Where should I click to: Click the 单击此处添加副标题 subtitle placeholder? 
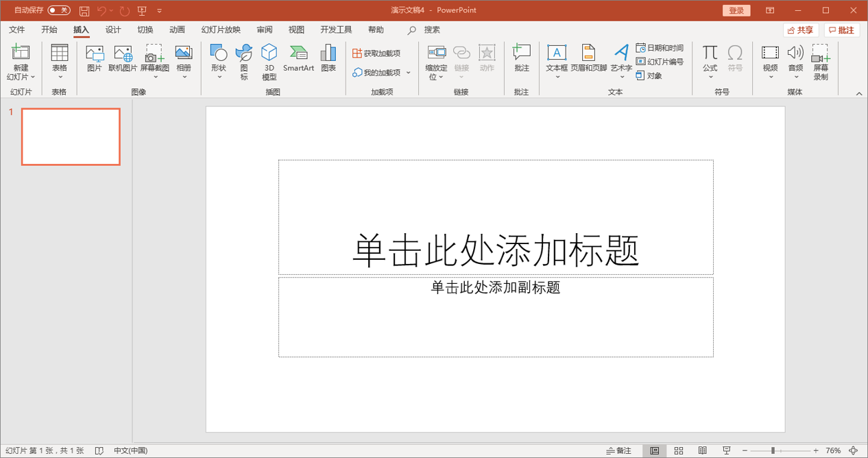pyautogui.click(x=496, y=317)
